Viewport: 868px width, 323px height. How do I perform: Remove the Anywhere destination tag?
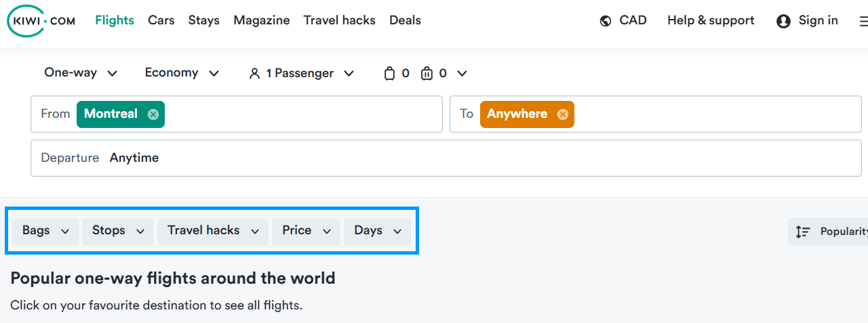(563, 114)
